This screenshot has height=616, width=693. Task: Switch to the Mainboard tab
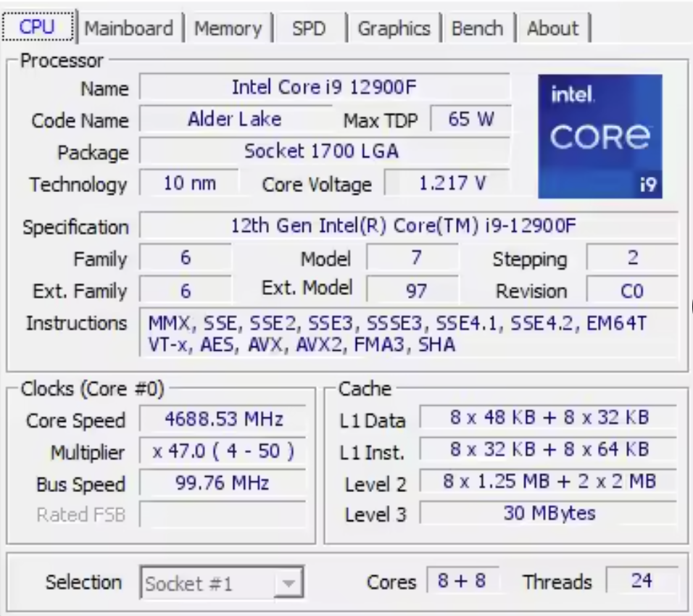(x=129, y=29)
